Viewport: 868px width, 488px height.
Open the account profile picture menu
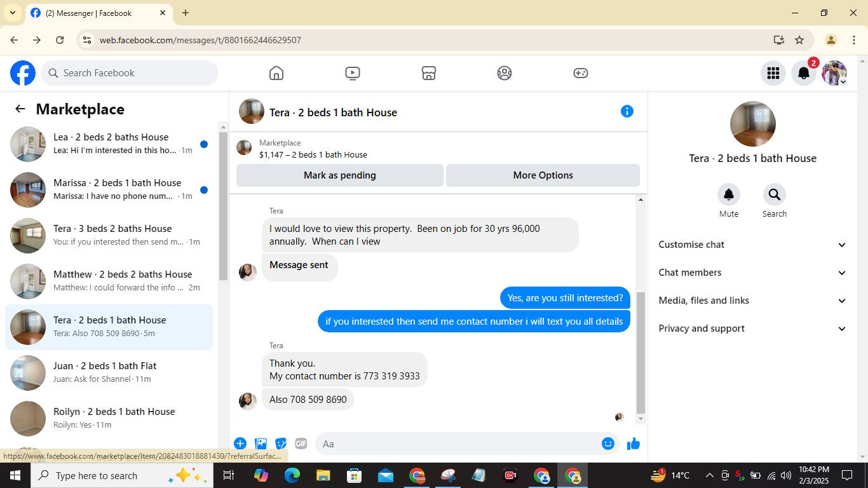click(834, 73)
